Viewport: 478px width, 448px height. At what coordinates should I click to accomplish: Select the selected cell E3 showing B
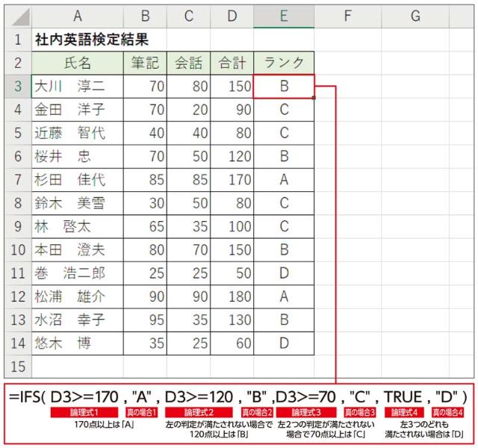284,87
